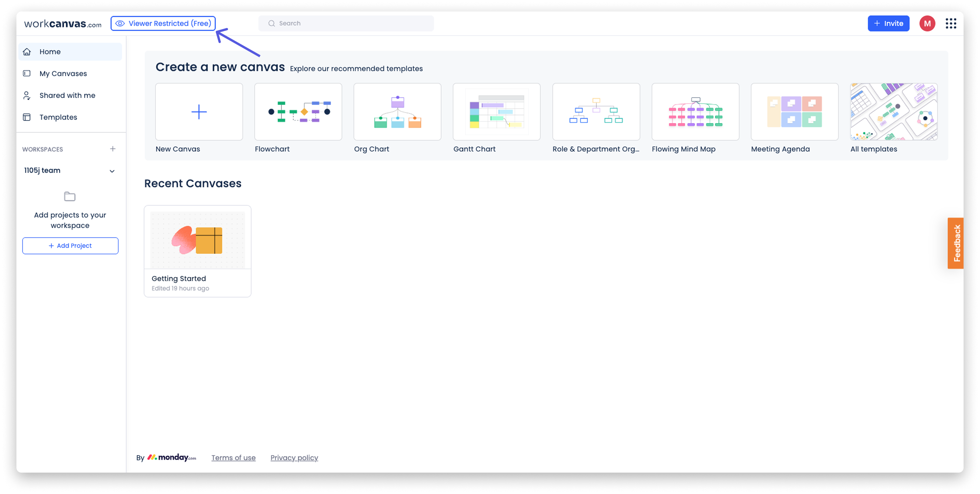This screenshot has height=494, width=980.
Task: Click Add projects to your workspace text
Action: pyautogui.click(x=70, y=220)
